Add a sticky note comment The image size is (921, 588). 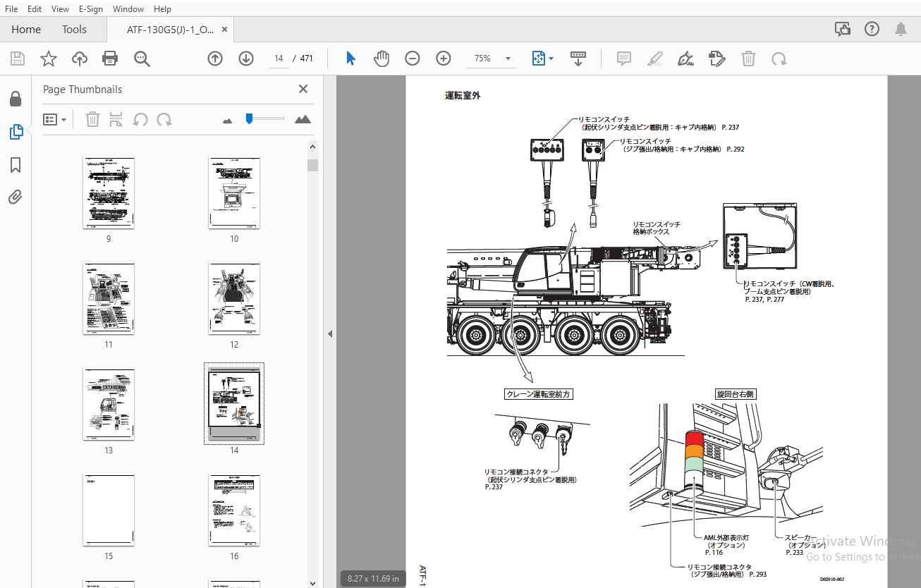pos(624,59)
